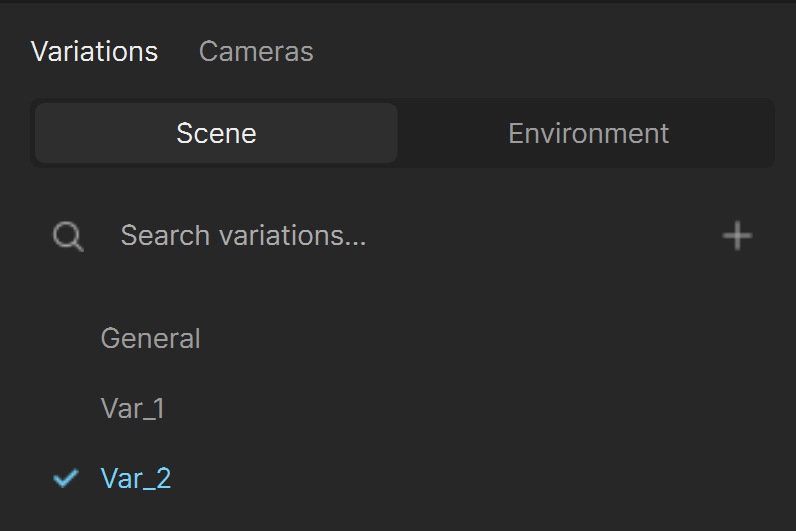The width and height of the screenshot is (796, 531).
Task: Click placeholder text Search variations...
Action: click(x=243, y=236)
